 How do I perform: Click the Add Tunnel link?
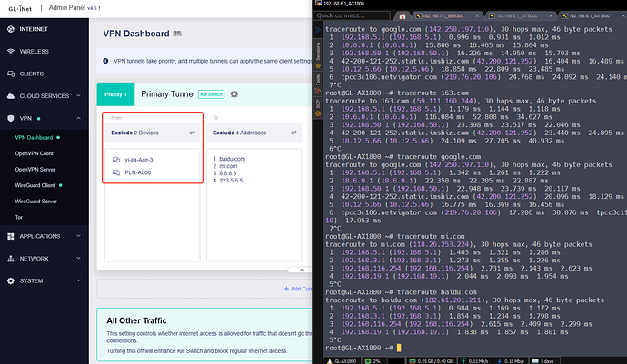tap(298, 289)
